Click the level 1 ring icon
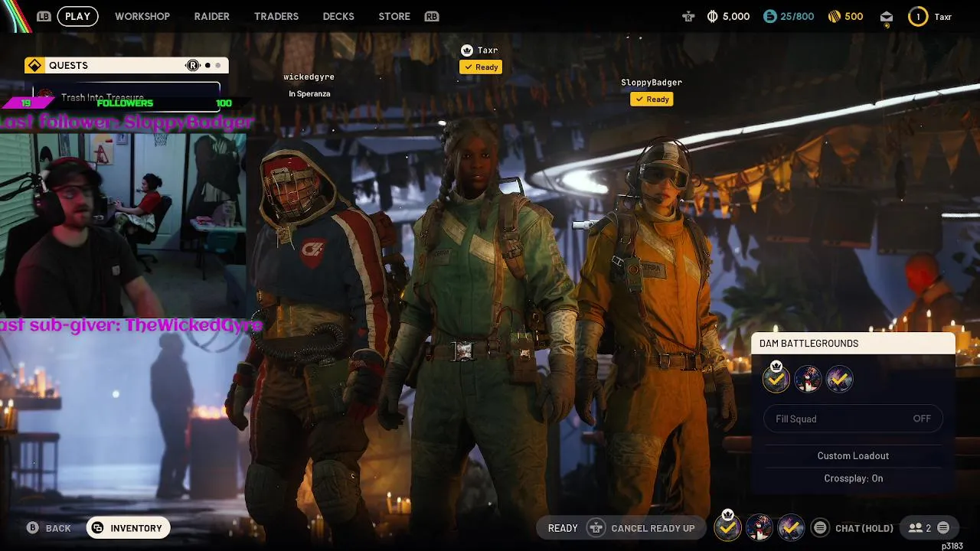The height and width of the screenshot is (551, 980). 918,16
